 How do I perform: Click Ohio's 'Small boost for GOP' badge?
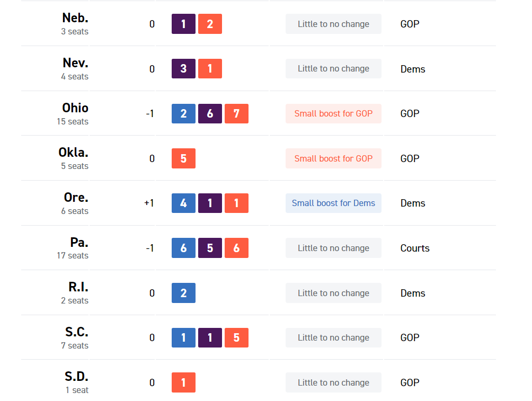click(x=333, y=113)
